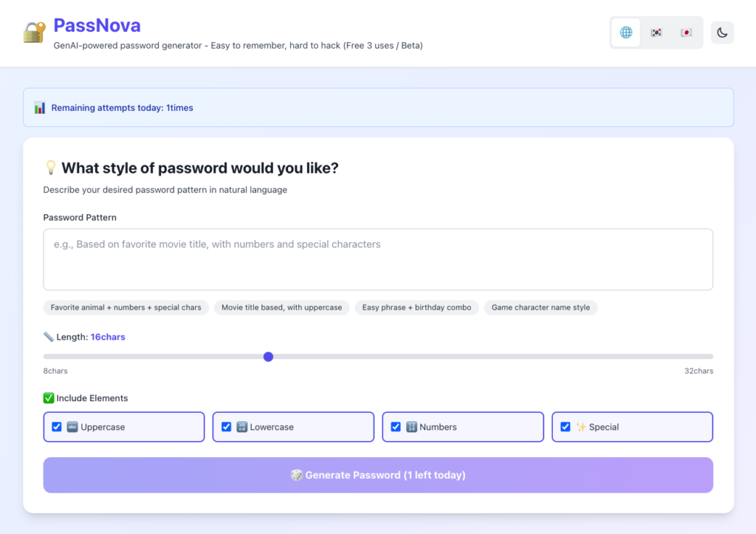Pick the 'Movie title based, with uppercase' suggestion
The height and width of the screenshot is (534, 756).
tap(282, 307)
